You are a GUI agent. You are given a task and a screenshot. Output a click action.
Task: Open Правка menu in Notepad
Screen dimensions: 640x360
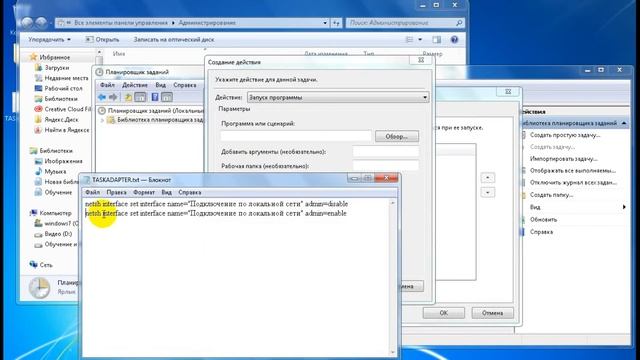click(116, 192)
